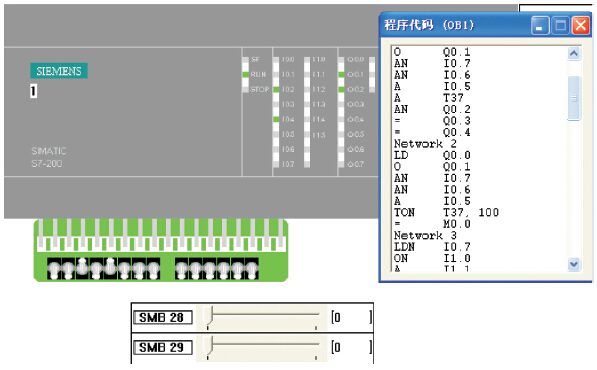
Task: Click the lit I0.2 input LED
Action: pos(276,89)
